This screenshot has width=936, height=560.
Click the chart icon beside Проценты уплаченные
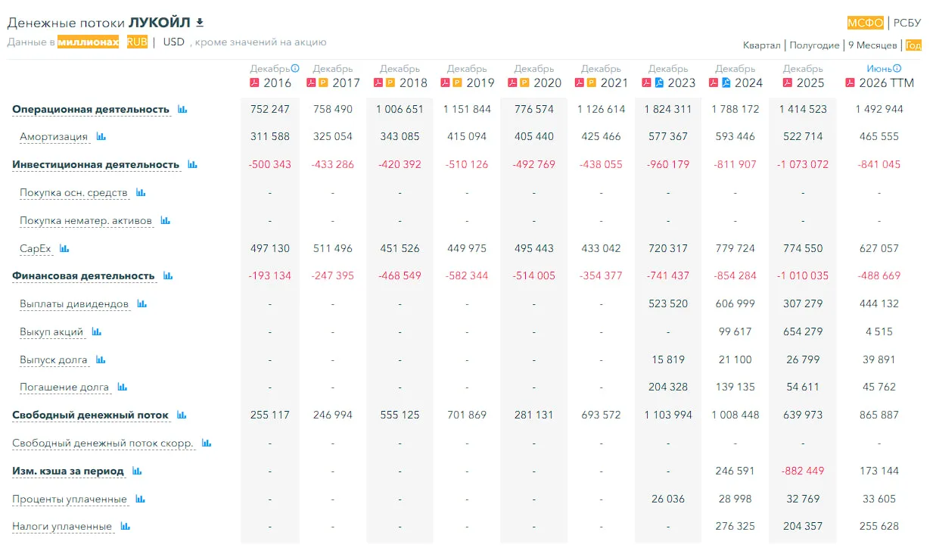click(140, 499)
